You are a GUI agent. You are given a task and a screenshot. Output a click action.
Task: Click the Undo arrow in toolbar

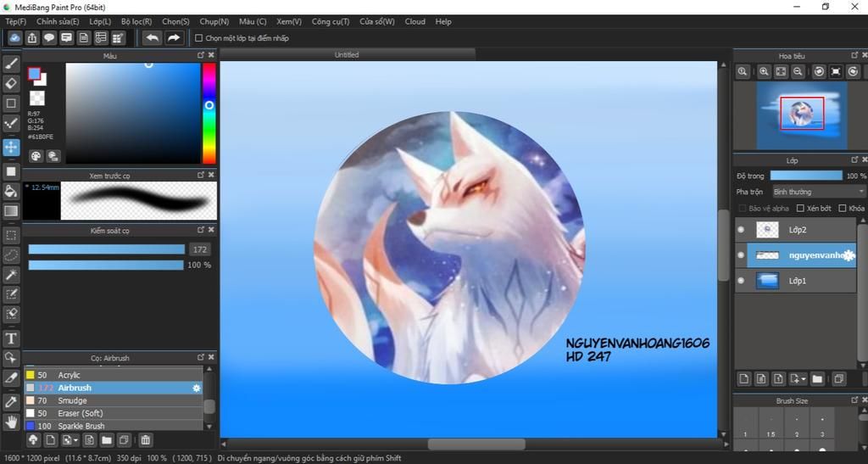tap(153, 37)
